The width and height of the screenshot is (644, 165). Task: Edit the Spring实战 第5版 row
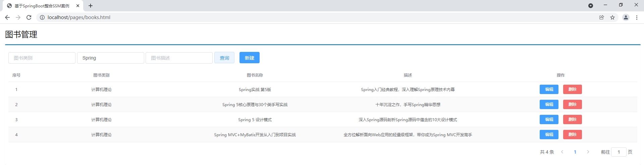549,89
